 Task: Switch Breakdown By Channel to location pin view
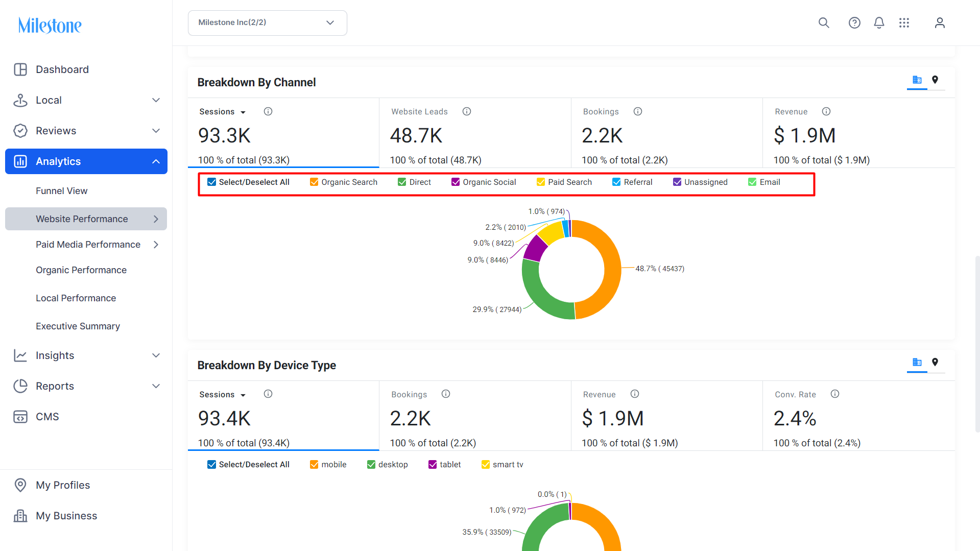pos(935,80)
